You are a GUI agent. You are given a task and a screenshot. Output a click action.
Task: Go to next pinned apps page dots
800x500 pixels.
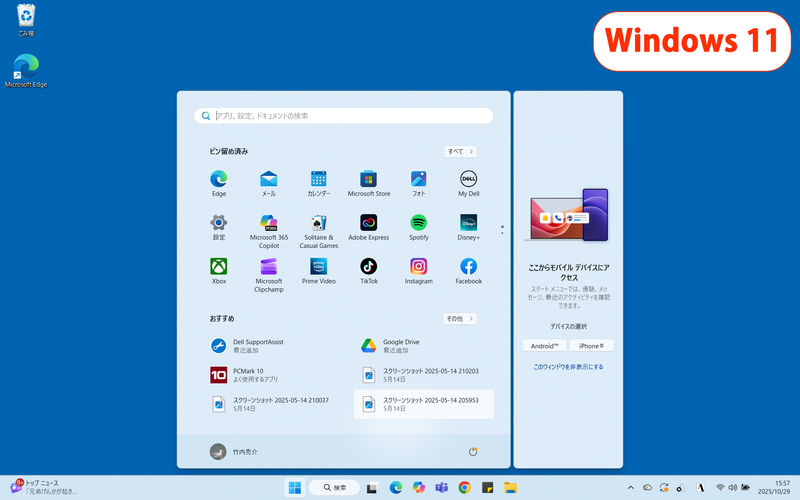[502, 230]
